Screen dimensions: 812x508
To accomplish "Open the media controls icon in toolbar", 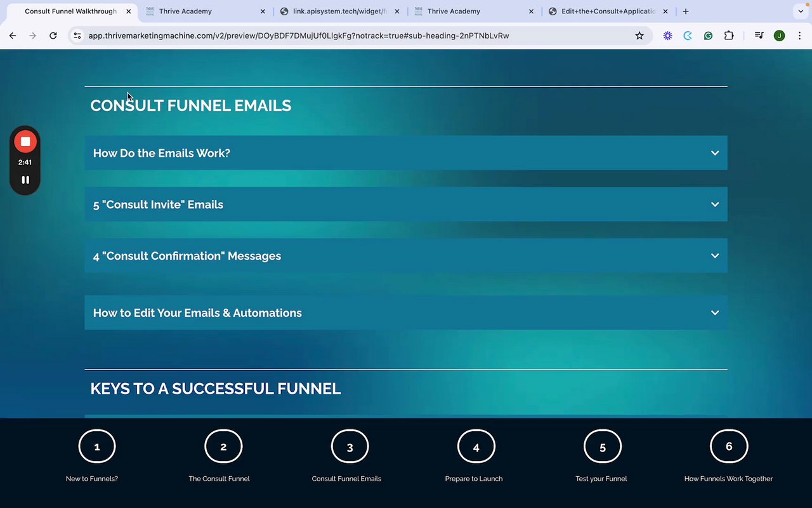I will click(x=759, y=36).
